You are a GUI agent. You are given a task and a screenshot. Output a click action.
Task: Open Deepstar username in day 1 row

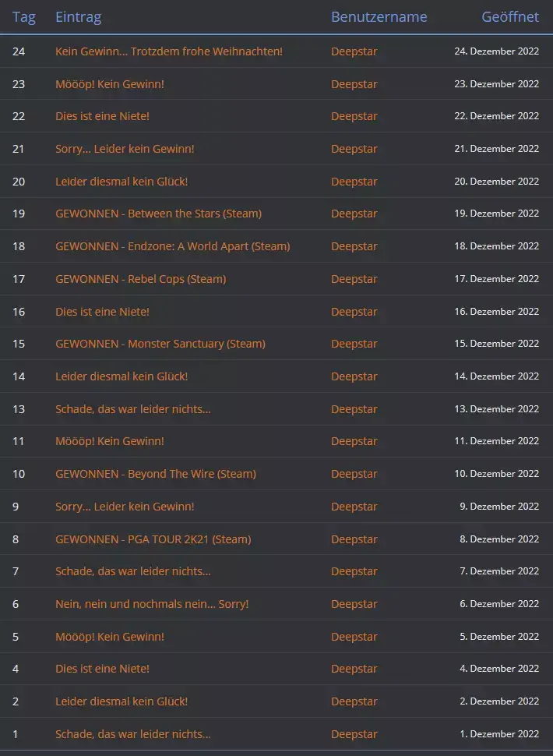pos(354,734)
